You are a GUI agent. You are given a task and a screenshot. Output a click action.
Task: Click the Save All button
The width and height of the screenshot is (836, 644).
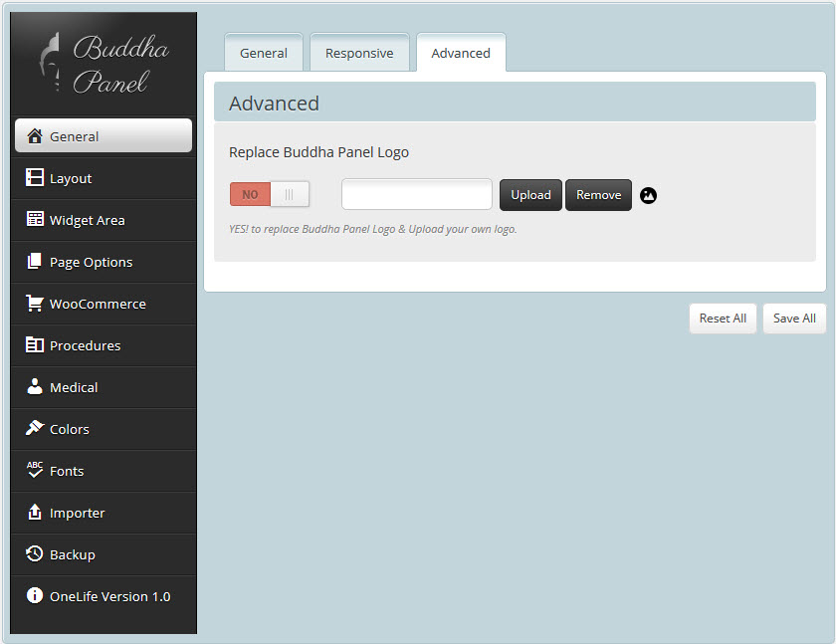794,319
